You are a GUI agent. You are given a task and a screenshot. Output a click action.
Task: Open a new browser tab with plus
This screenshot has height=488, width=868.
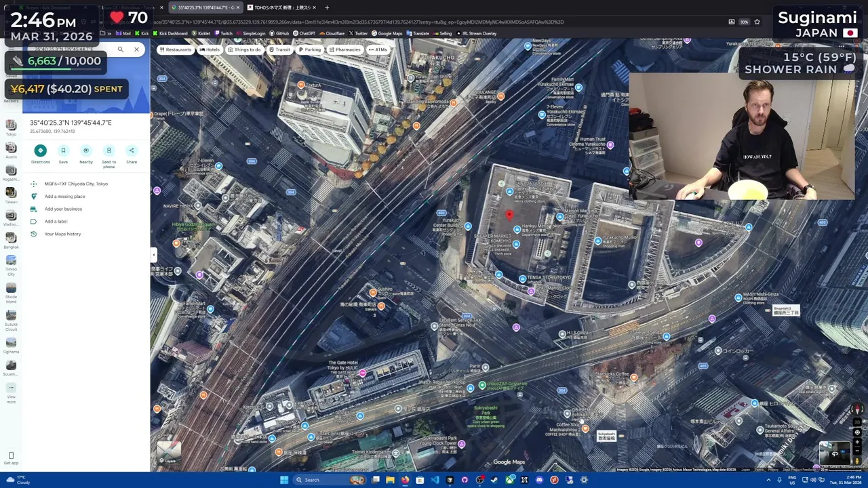(x=327, y=7)
